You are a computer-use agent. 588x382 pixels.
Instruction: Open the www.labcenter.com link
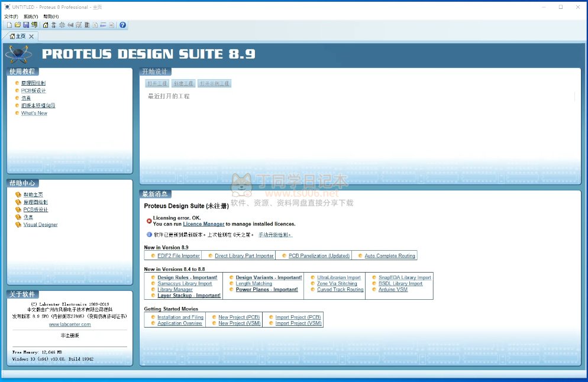coord(70,324)
